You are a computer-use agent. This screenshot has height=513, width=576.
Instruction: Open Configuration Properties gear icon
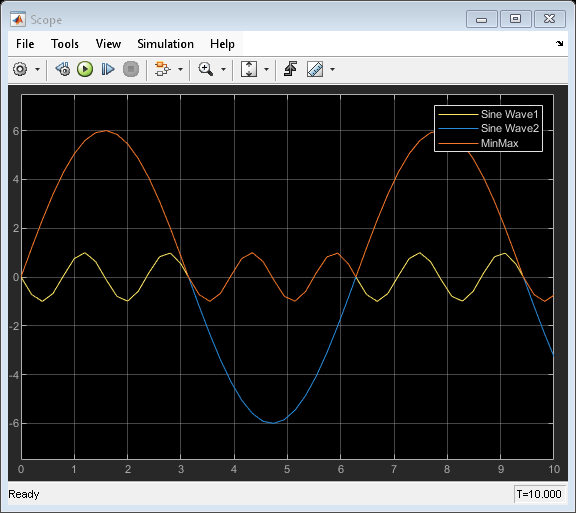point(20,69)
